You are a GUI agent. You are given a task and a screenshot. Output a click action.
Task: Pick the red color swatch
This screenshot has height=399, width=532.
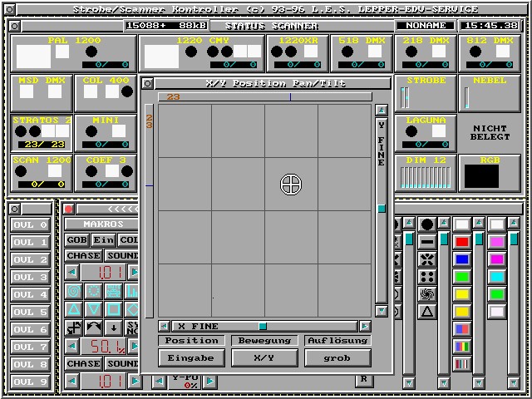click(x=462, y=242)
